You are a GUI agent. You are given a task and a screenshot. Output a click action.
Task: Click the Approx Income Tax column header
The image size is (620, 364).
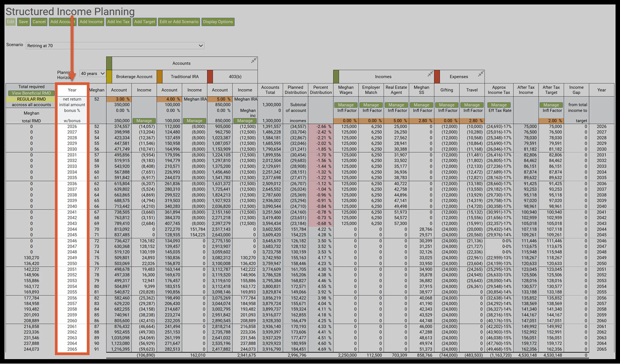(499, 90)
